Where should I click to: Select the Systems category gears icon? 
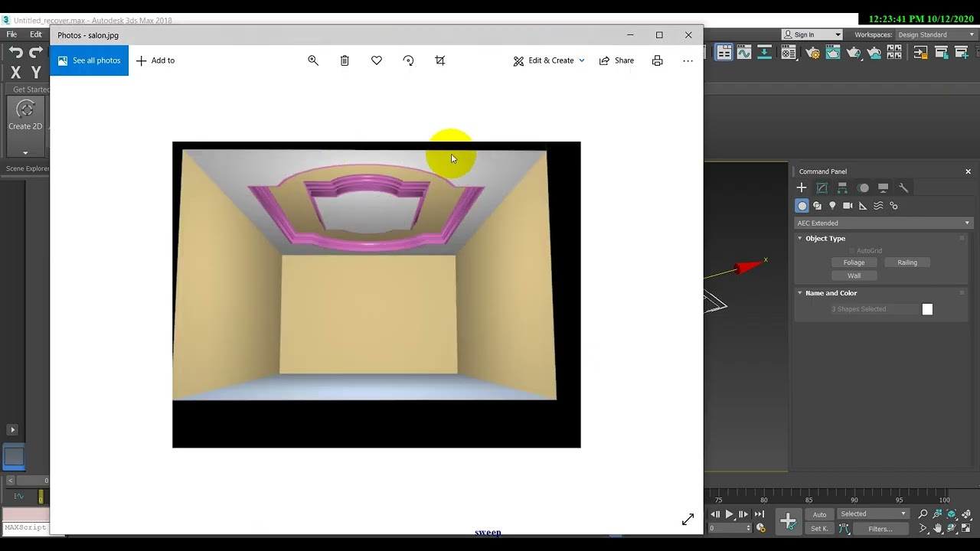pyautogui.click(x=893, y=206)
